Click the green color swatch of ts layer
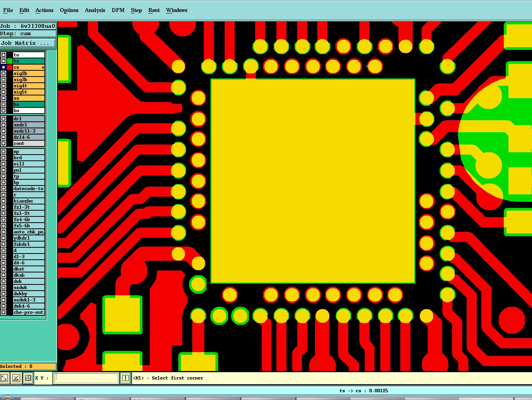The image size is (532, 400). pyautogui.click(x=10, y=61)
